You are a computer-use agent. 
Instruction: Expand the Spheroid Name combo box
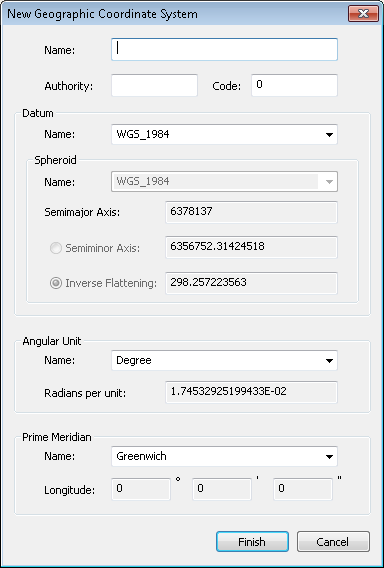point(224,181)
